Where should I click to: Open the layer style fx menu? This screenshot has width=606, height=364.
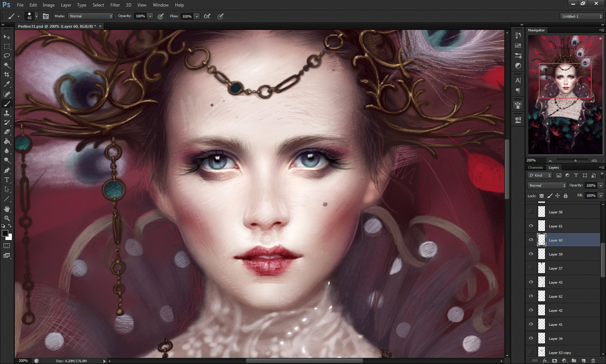[545, 360]
